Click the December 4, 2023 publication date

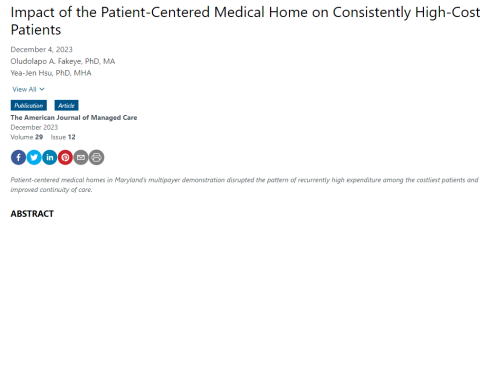click(41, 49)
